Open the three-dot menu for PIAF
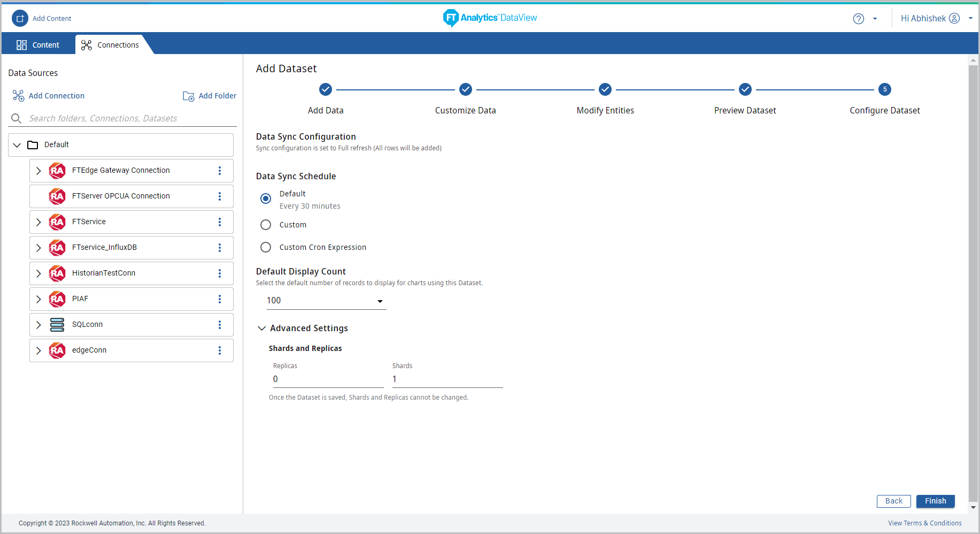 [219, 299]
